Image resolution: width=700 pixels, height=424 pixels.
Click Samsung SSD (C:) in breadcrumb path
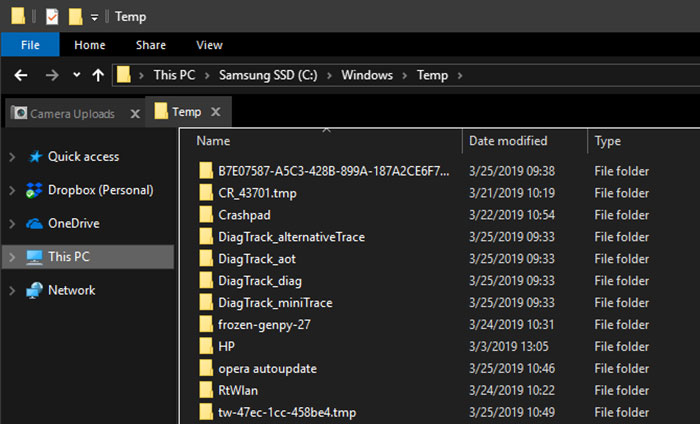269,75
